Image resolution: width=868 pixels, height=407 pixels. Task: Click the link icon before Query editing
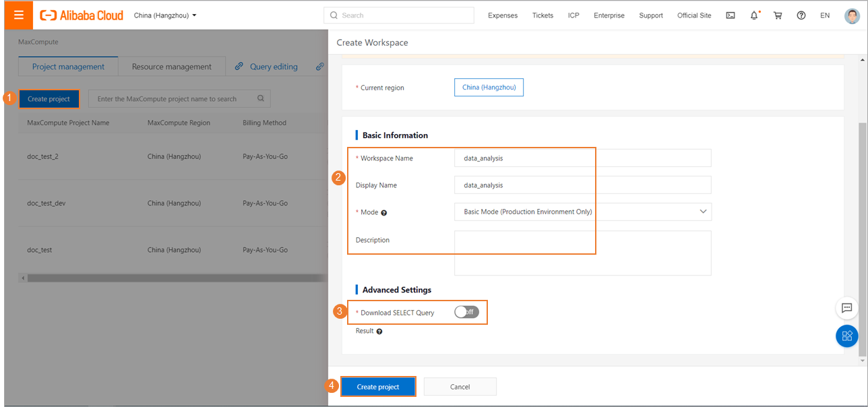tap(239, 67)
